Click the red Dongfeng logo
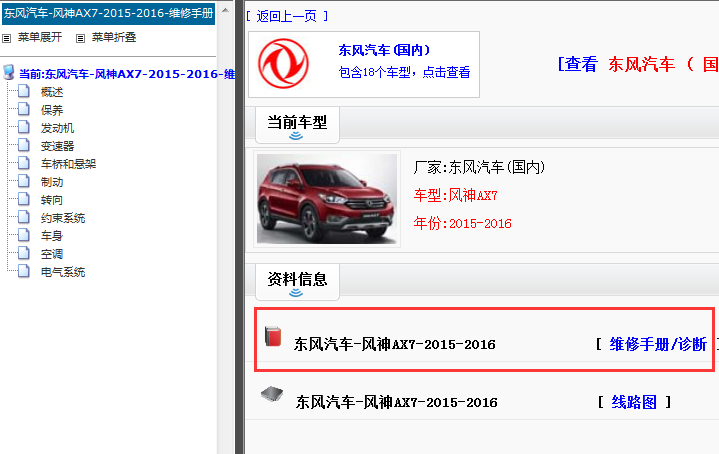The image size is (719, 454). (283, 64)
